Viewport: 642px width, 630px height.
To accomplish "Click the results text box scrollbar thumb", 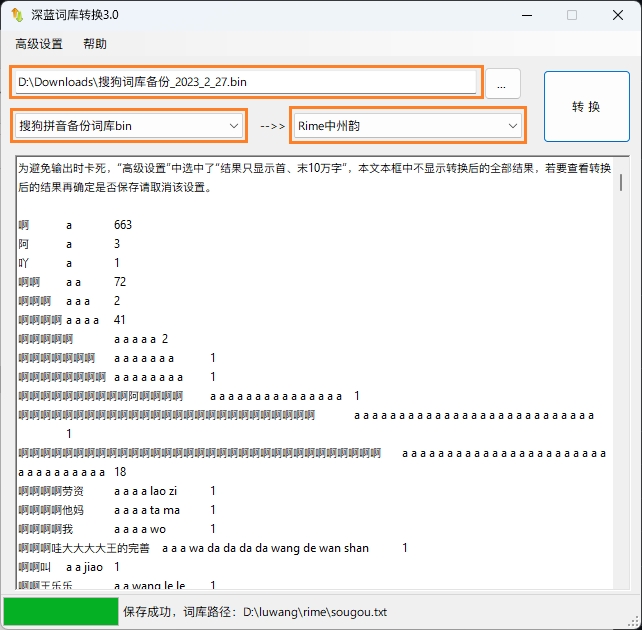I will point(620,182).
